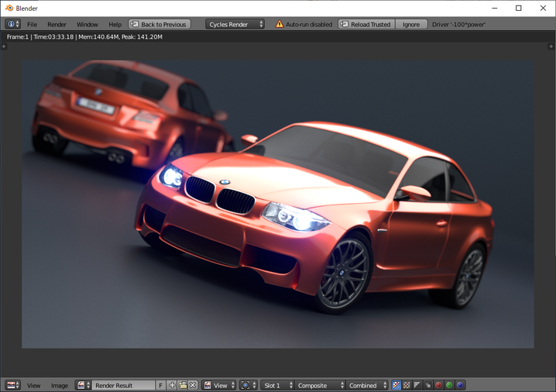This screenshot has height=392, width=556.
Task: Toggle Color and Alpha channels display
Action: pyautogui.click(x=396, y=385)
